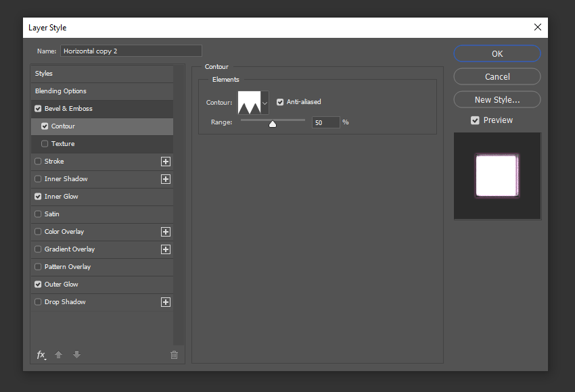Add another Gradient Overlay with plus icon
The height and width of the screenshot is (392, 575).
tap(166, 249)
